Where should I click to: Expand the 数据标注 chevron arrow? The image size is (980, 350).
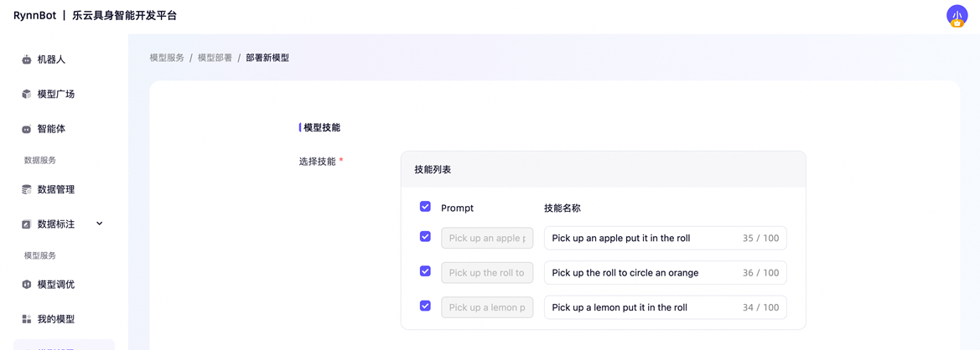coord(99,224)
